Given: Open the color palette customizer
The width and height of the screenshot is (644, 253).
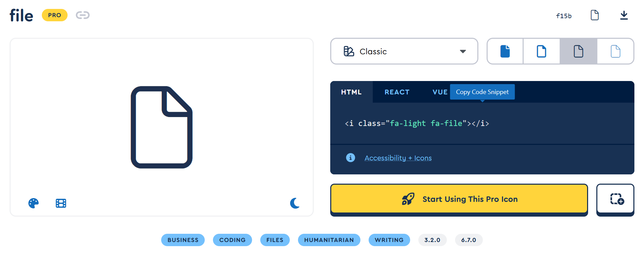Looking at the screenshot, I should coord(33,203).
